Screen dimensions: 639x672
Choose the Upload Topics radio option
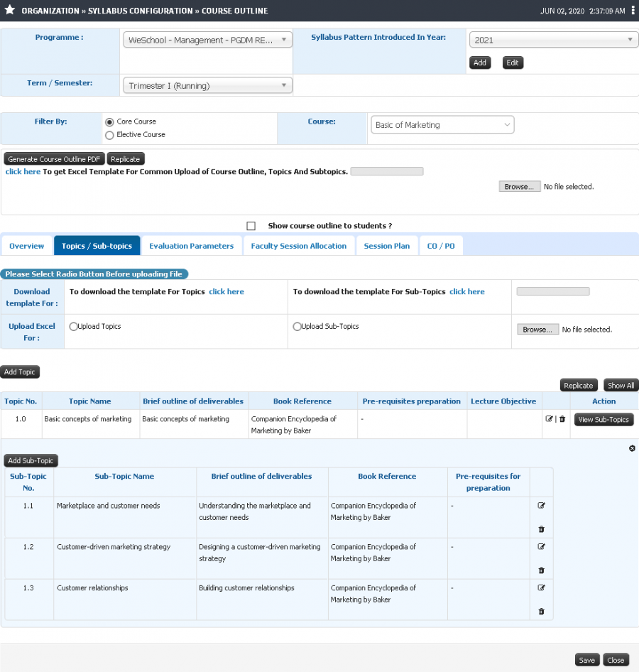pos(73,327)
